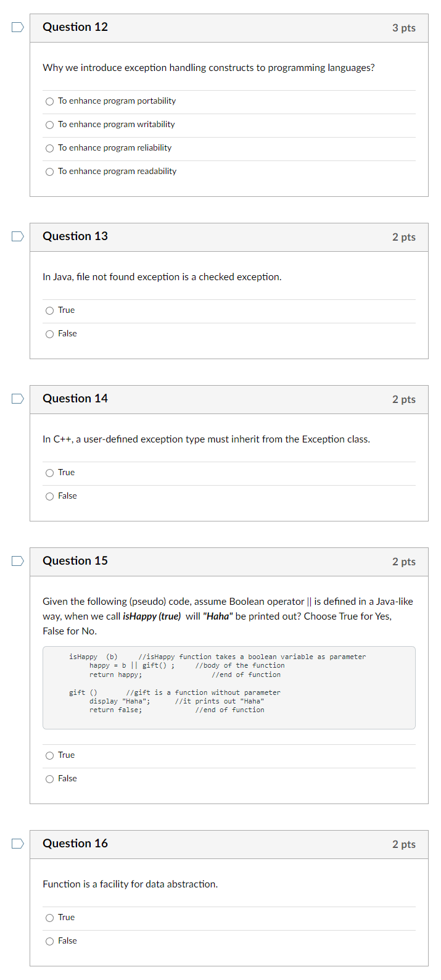This screenshot has height=980, width=441.
Task: Select True for the checked exception question
Action: 49,310
